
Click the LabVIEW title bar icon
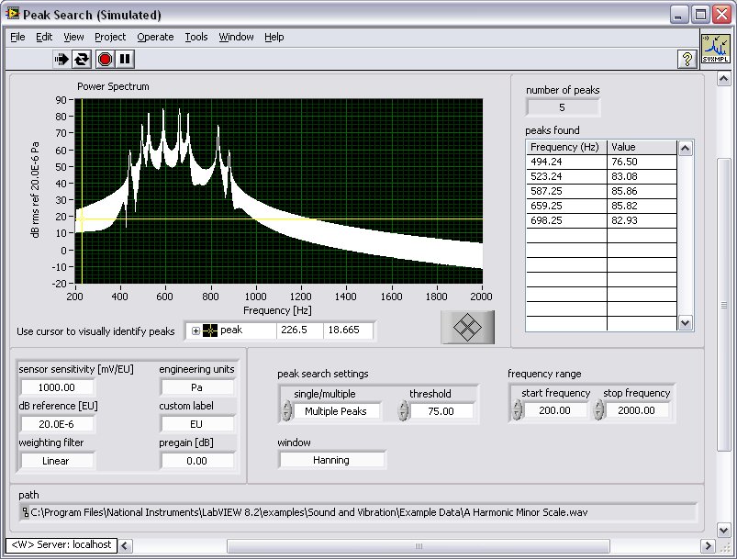pos(12,14)
